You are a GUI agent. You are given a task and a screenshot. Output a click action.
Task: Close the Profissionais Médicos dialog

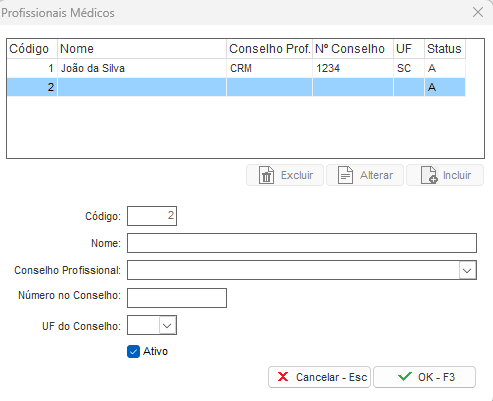point(478,12)
